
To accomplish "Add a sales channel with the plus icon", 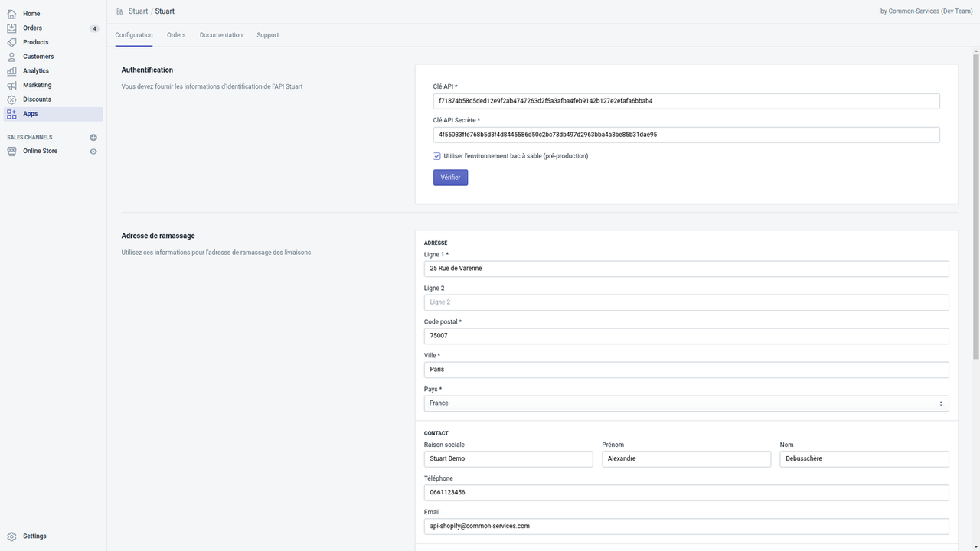I will (93, 138).
